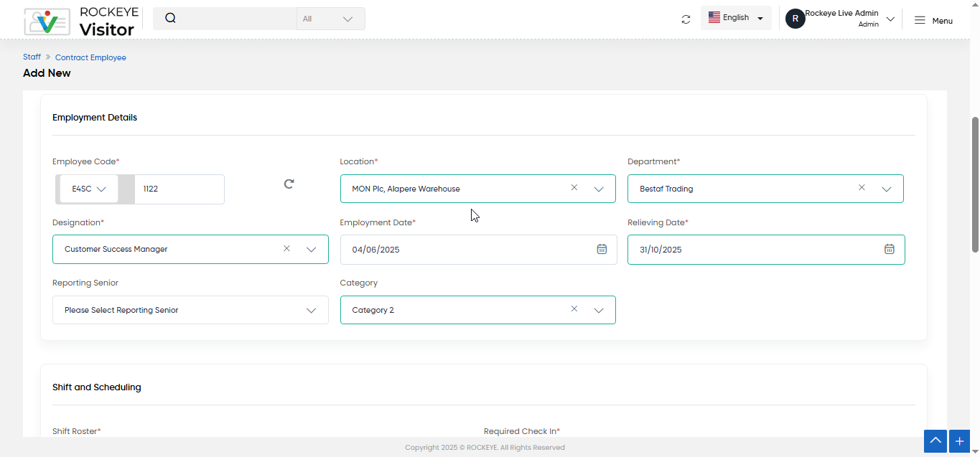The image size is (980, 457).
Task: Go to Staff breadcrumb link
Action: click(32, 57)
